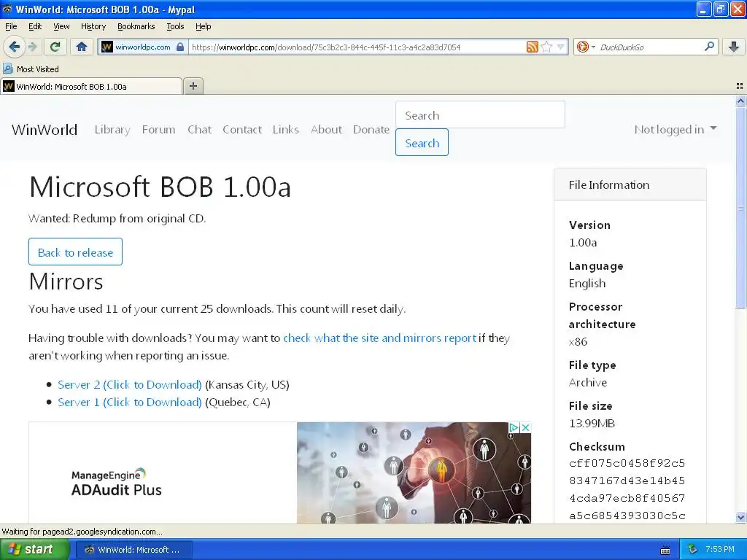The height and width of the screenshot is (560, 747).
Task: Open the About page
Action: click(326, 130)
